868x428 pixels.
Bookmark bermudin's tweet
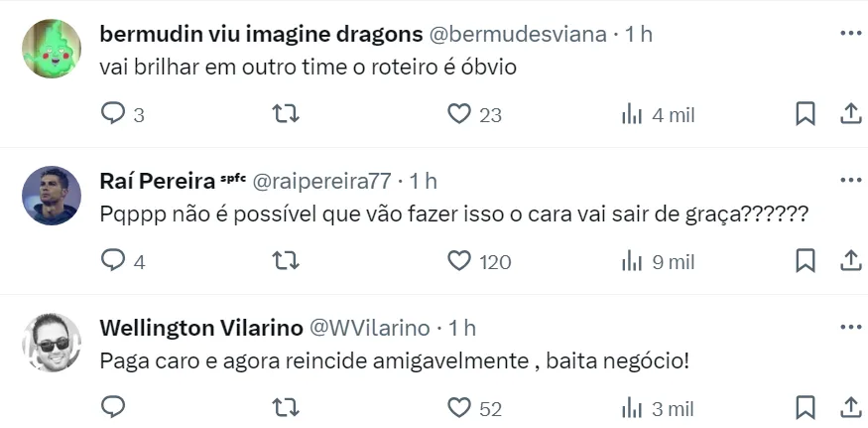[x=806, y=114]
